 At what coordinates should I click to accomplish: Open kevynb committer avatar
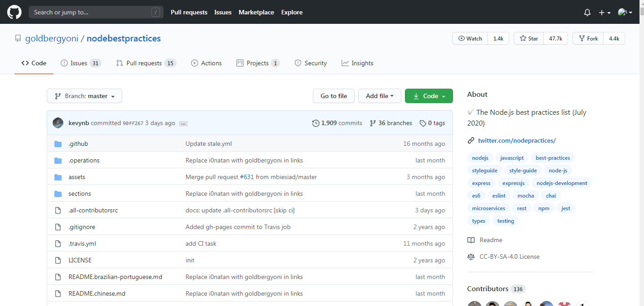(x=58, y=123)
